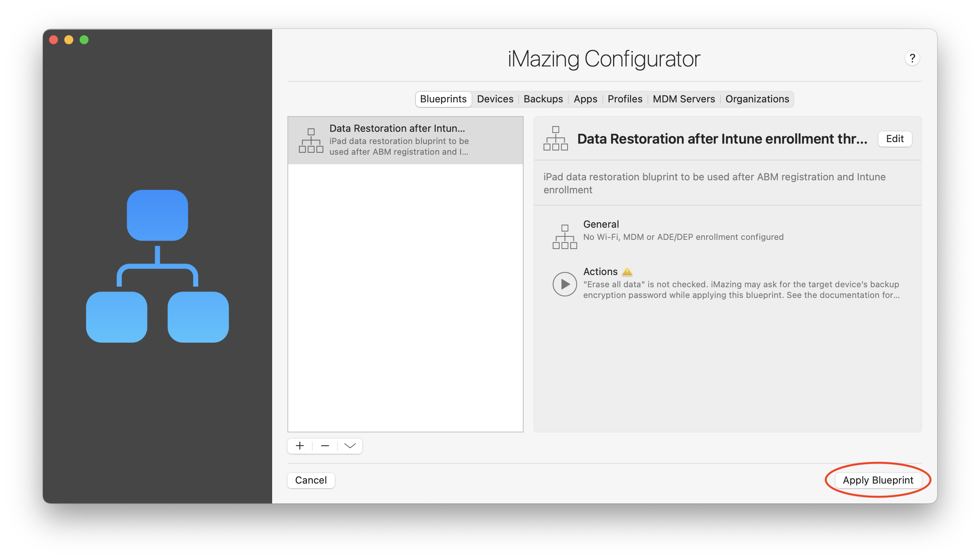Click the minus icon to remove blueprint

325,446
